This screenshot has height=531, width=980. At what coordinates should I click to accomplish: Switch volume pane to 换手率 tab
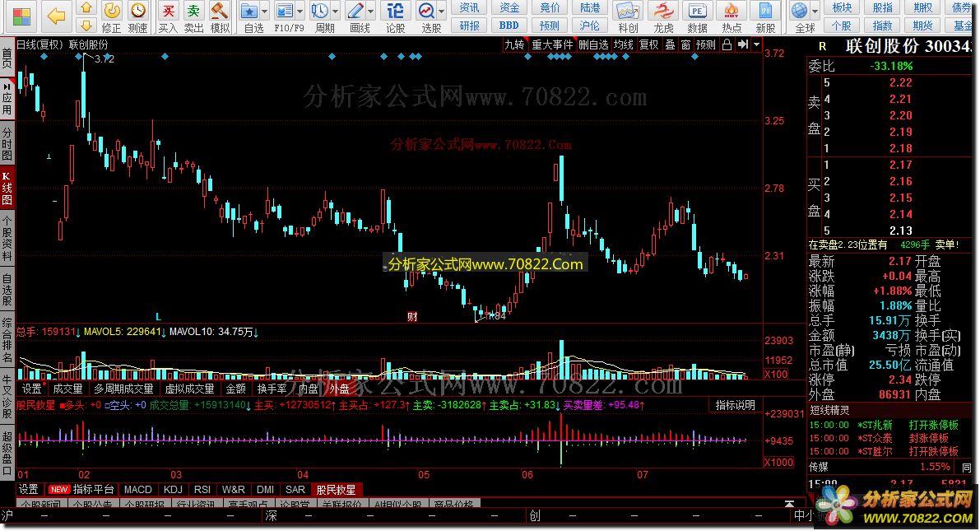point(272,389)
